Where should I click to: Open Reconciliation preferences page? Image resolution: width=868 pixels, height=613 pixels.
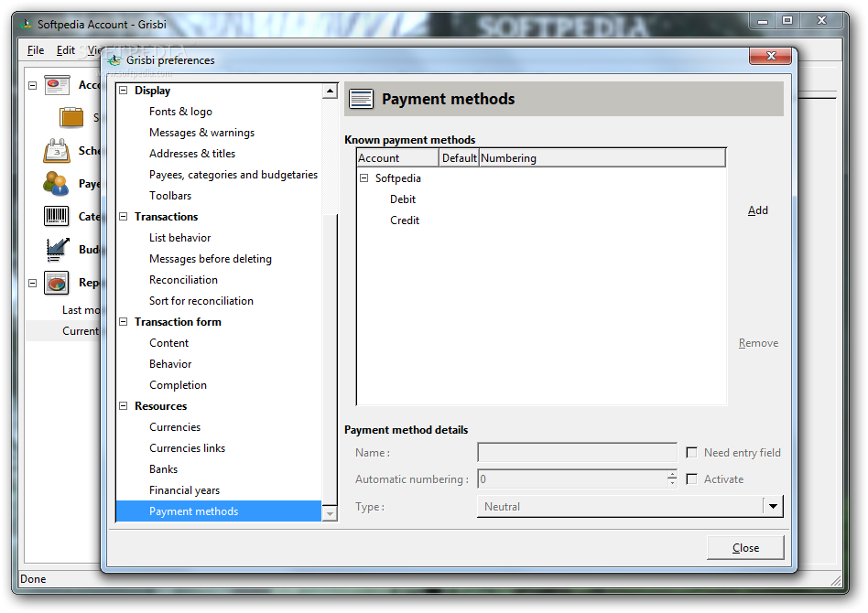(183, 279)
